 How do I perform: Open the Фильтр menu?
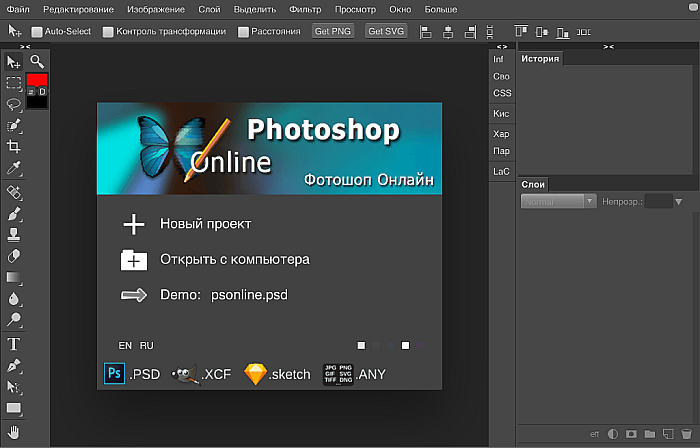click(305, 9)
